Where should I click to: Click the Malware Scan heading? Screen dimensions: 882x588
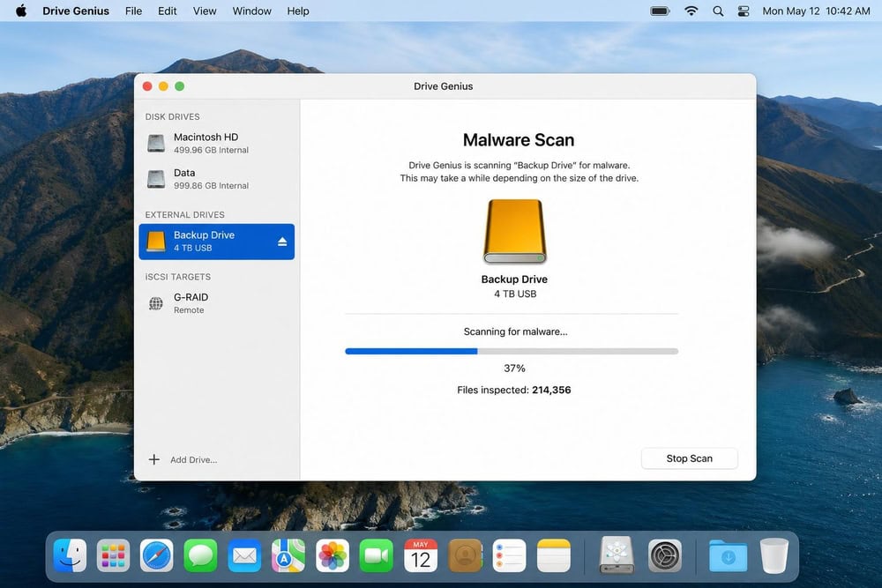(x=519, y=140)
